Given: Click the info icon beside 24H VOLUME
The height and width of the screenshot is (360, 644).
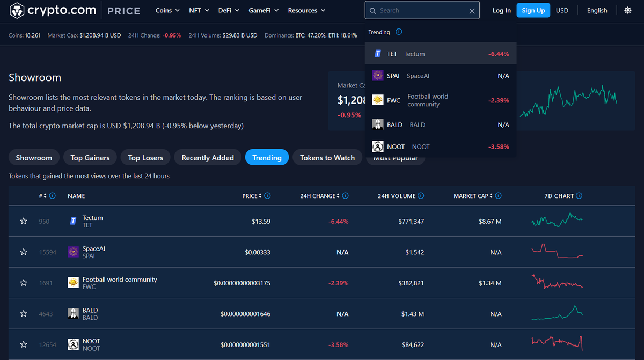Looking at the screenshot, I should coord(421,196).
